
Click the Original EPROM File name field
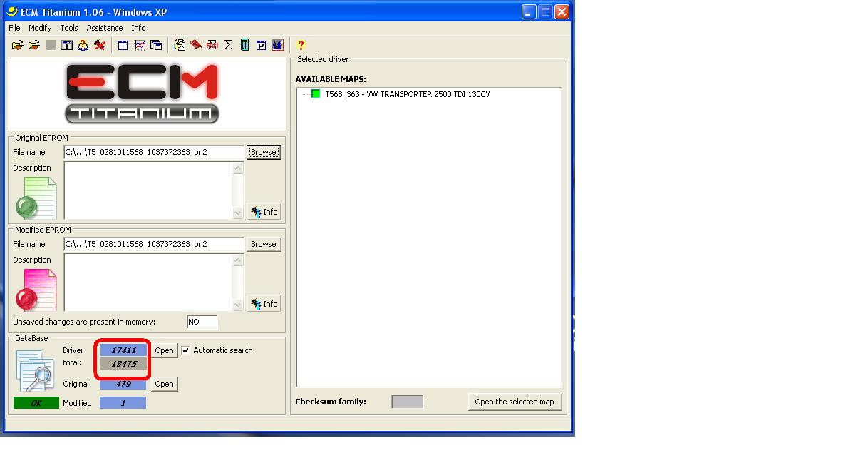tap(154, 152)
